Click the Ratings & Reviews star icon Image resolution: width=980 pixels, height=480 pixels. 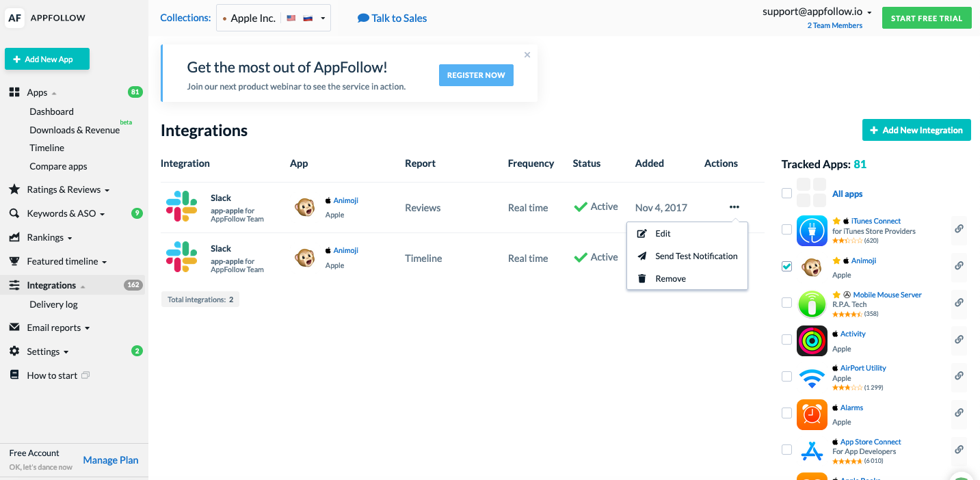click(x=14, y=189)
